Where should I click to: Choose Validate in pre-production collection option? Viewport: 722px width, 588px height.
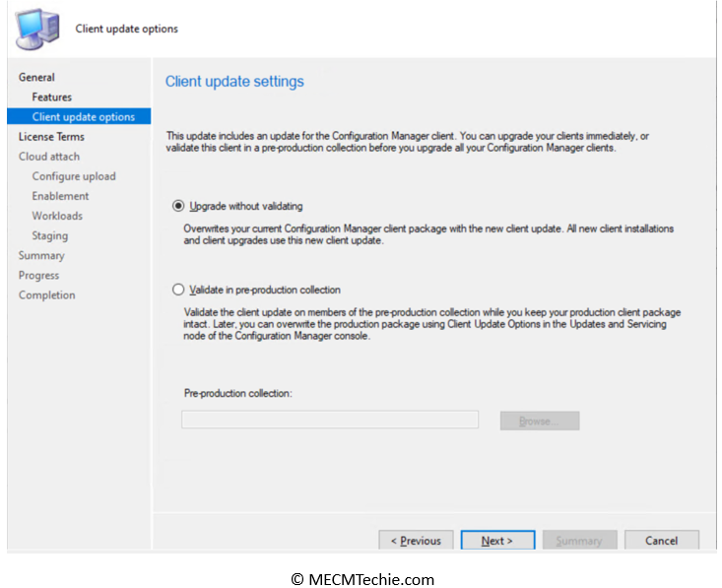coord(178,290)
